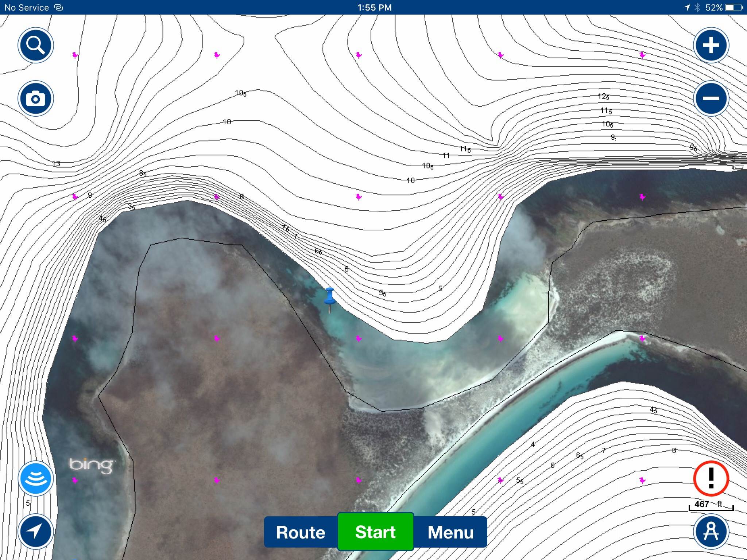Viewport: 747px width, 560px height.
Task: Center map with location arrow button
Action: point(36,532)
